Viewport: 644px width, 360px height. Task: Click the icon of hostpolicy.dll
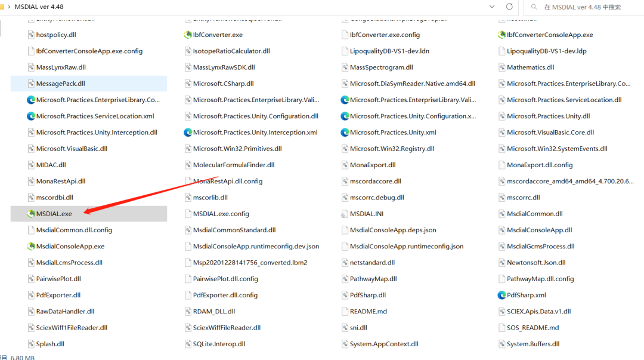coord(31,35)
